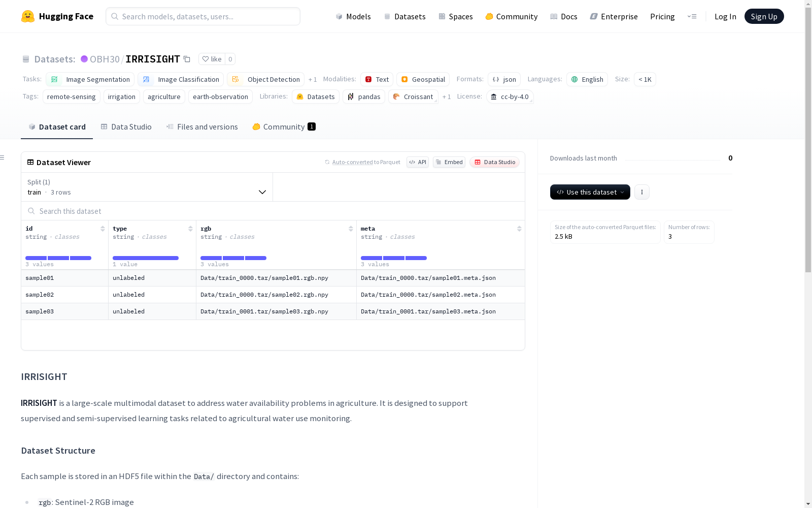Open the cc-by-4.0 license tag
812x508 pixels.
click(510, 97)
